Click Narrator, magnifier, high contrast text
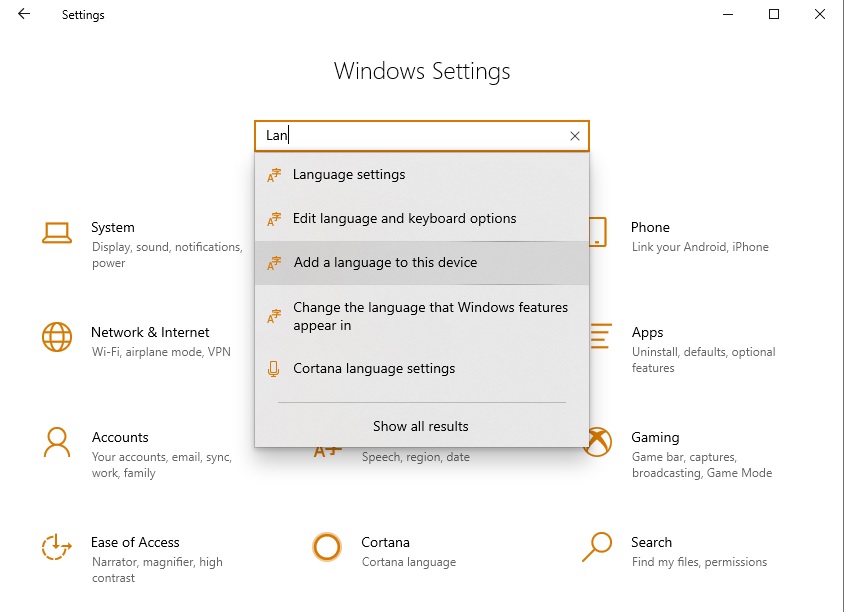The width and height of the screenshot is (844, 612). click(x=157, y=570)
